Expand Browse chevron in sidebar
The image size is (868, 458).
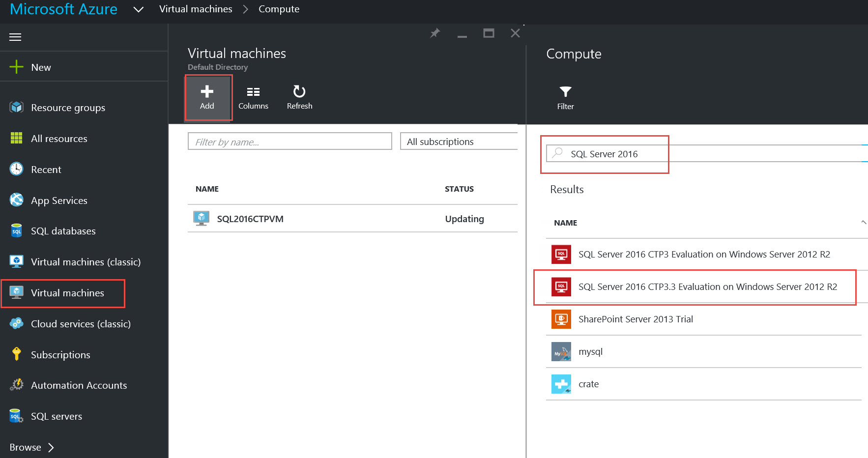tap(51, 447)
